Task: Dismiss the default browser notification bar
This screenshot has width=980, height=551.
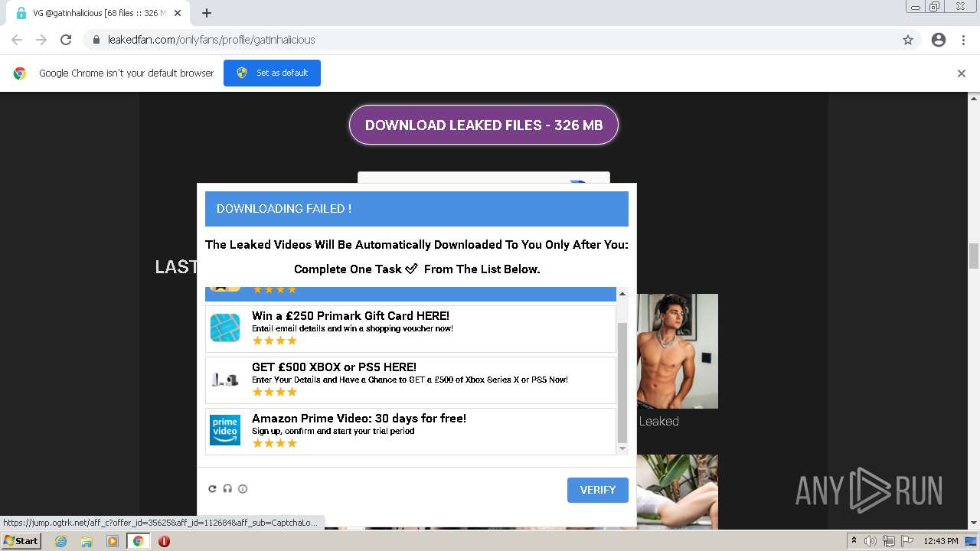Action: pos(962,73)
